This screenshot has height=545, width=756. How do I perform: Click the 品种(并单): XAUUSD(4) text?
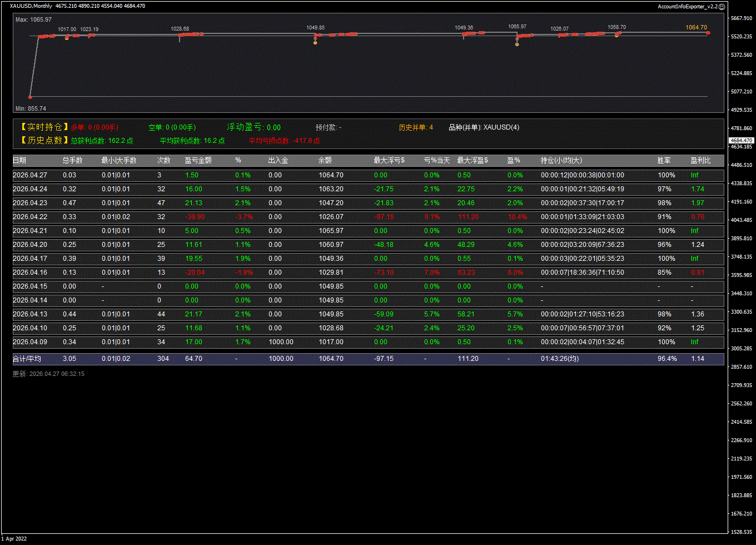tap(484, 127)
